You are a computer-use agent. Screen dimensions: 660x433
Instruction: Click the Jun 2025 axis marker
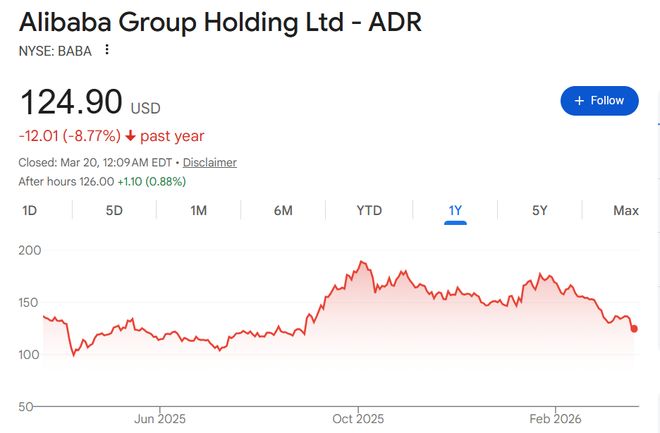pos(160,419)
